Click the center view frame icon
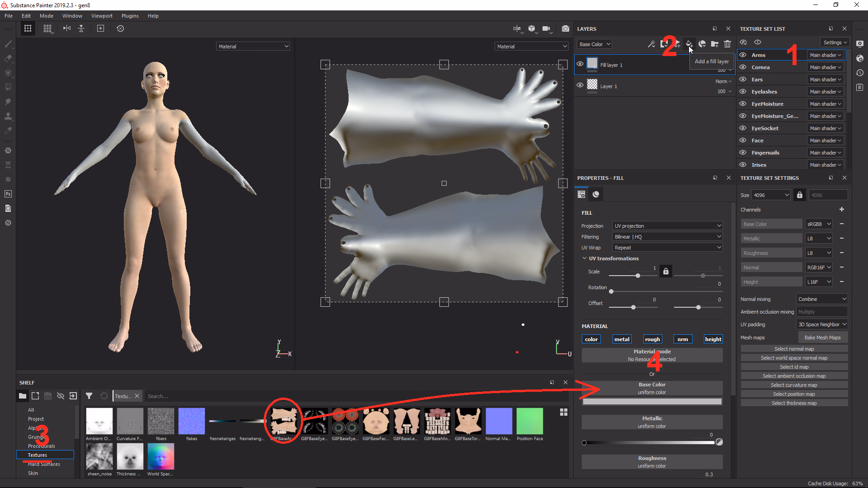Image resolution: width=868 pixels, height=488 pixels. pos(100,28)
